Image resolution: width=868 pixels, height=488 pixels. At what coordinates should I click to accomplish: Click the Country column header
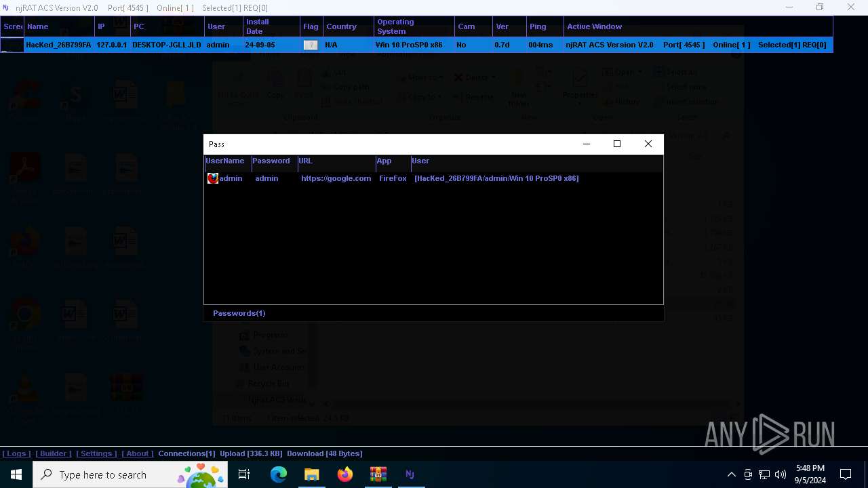349,27
